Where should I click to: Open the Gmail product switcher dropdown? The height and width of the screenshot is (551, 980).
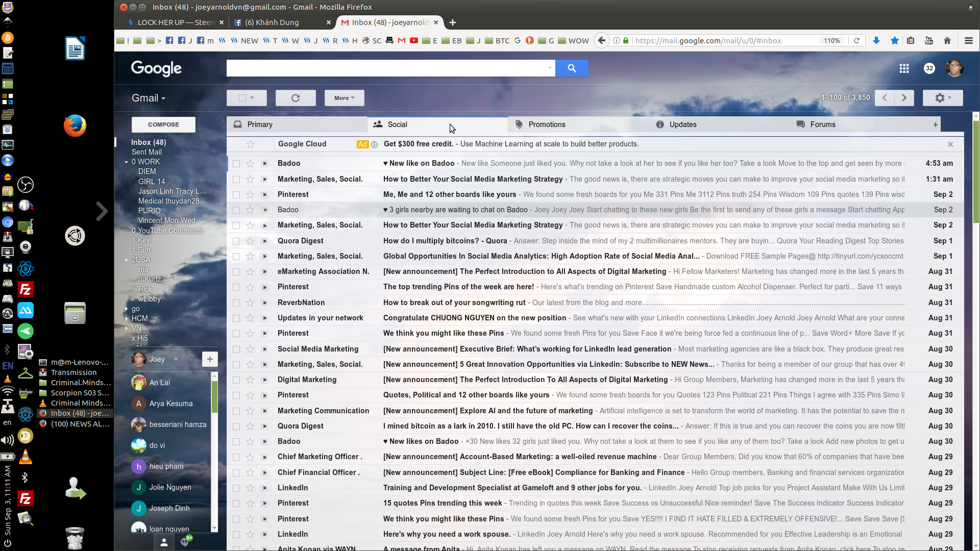(x=149, y=98)
